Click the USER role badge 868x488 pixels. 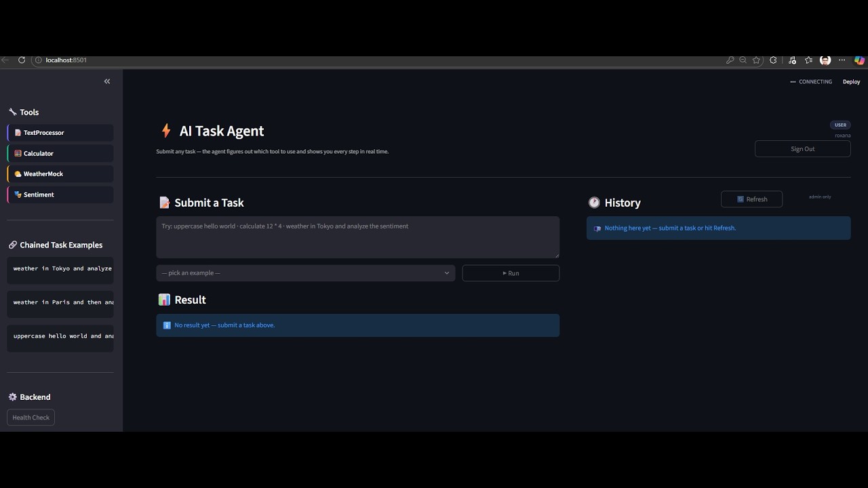840,125
